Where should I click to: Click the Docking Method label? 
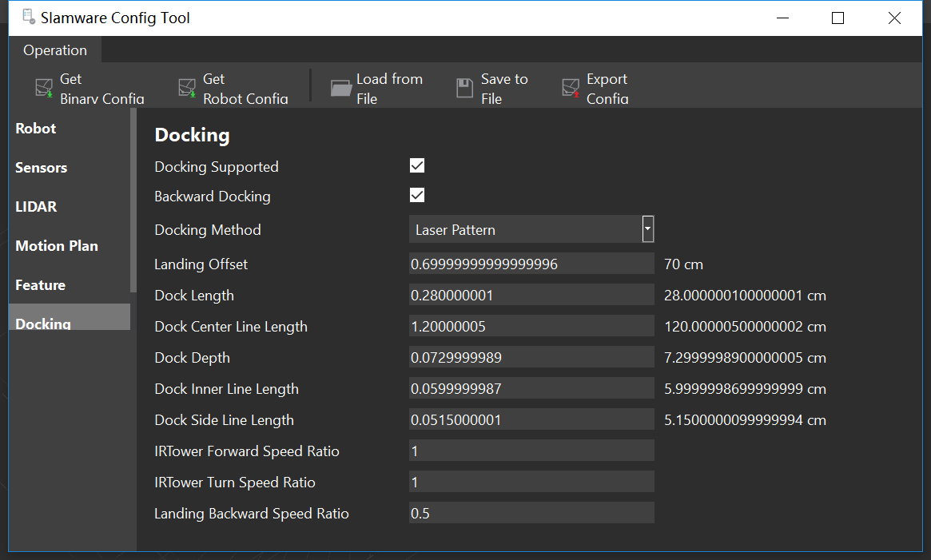207,230
